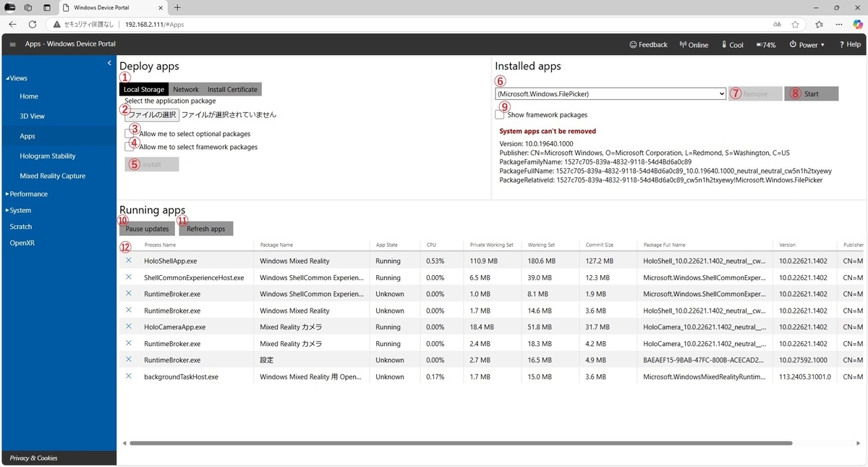Click the browser profile avatar icon
Viewport: 868px width, 467px height.
[x=10, y=7]
